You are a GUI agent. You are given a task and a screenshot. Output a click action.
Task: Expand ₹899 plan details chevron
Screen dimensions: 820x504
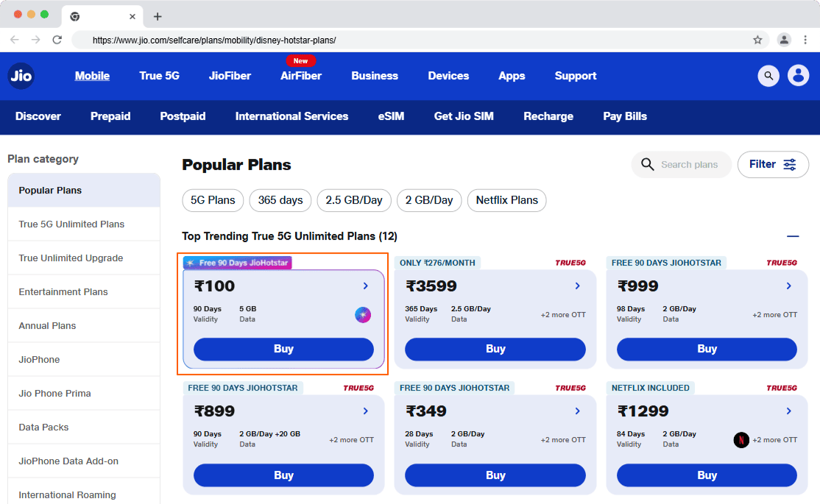pos(366,411)
